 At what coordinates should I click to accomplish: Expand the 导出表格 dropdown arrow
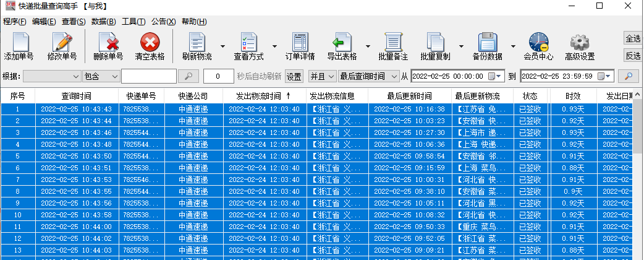[x=368, y=46]
